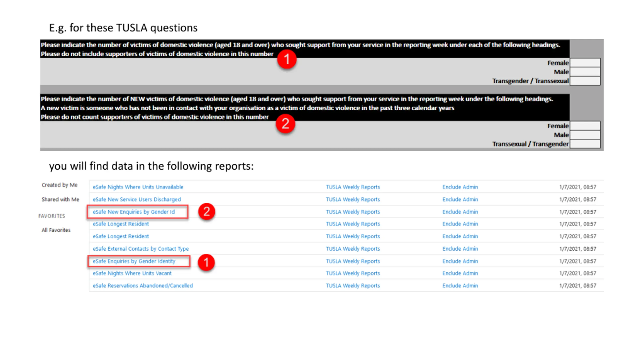
Task: Click Male field in first victims question
Action: [x=585, y=72]
